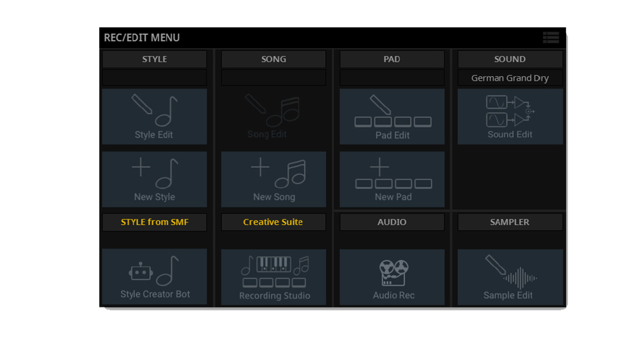Click empty name field under STYLE
The height and width of the screenshot is (338, 644).
pos(155,78)
